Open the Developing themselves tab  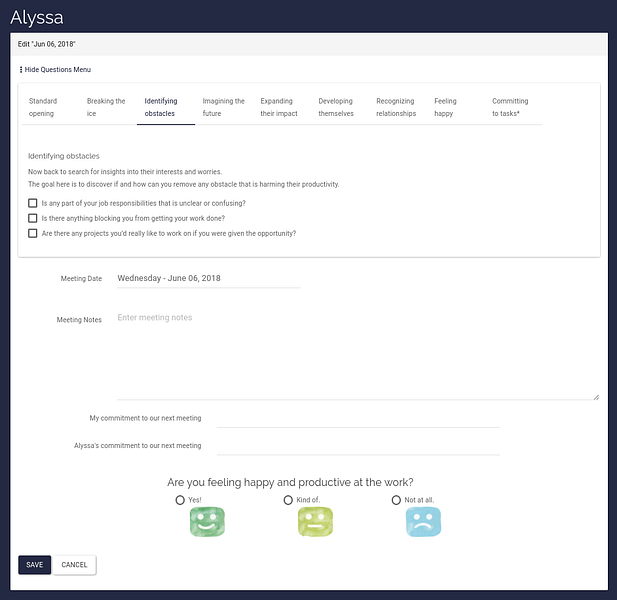[339, 107]
